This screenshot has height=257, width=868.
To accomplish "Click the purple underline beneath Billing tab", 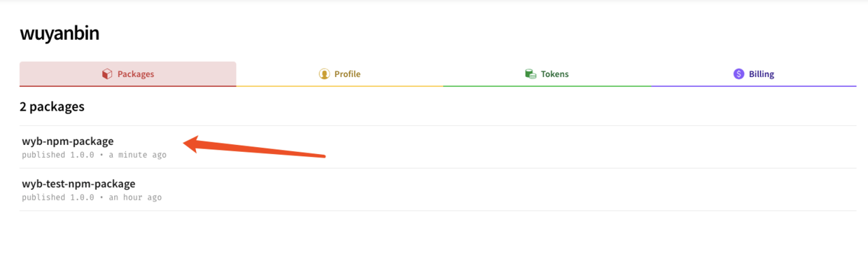I will [x=753, y=86].
